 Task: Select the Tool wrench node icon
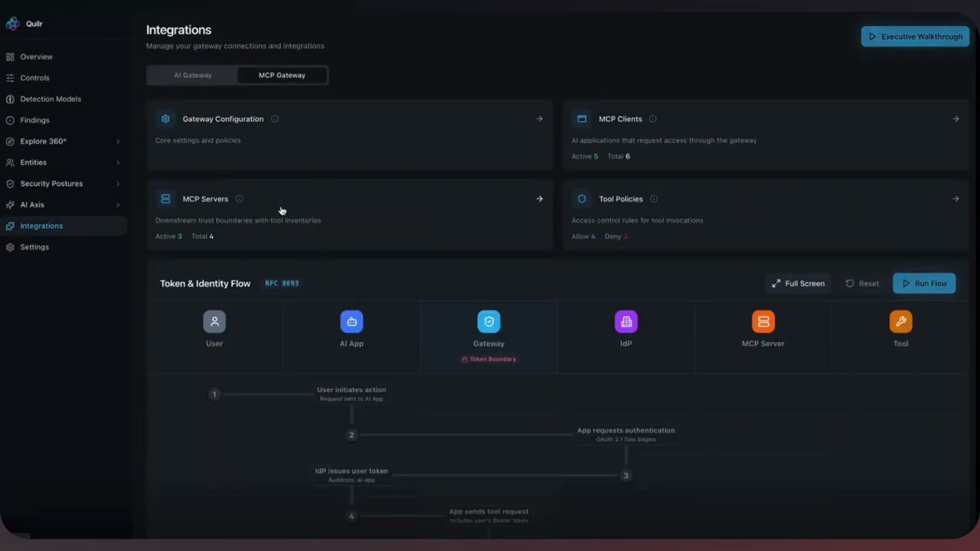click(900, 321)
